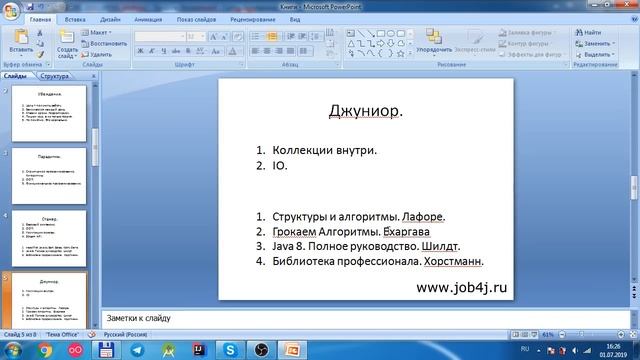
Task: Open Google Chrome from the taskbar
Action: (45, 350)
